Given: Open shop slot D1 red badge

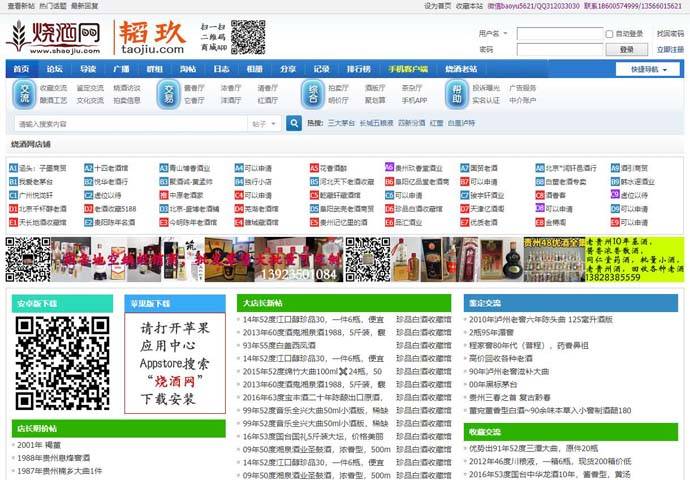Looking at the screenshot, I should click(13, 209).
